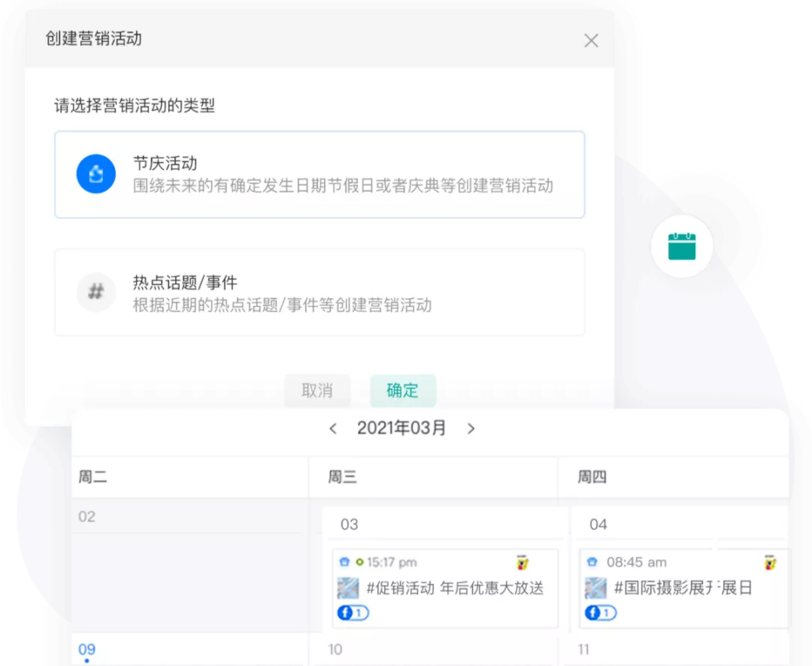
Task: Go to previous month from 2021年03月
Action: tap(333, 428)
